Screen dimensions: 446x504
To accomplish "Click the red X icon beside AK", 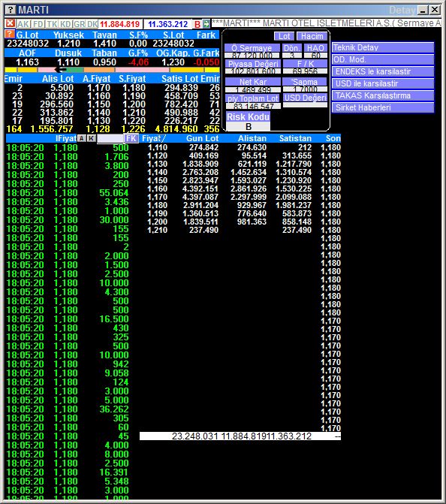I will (10, 23).
